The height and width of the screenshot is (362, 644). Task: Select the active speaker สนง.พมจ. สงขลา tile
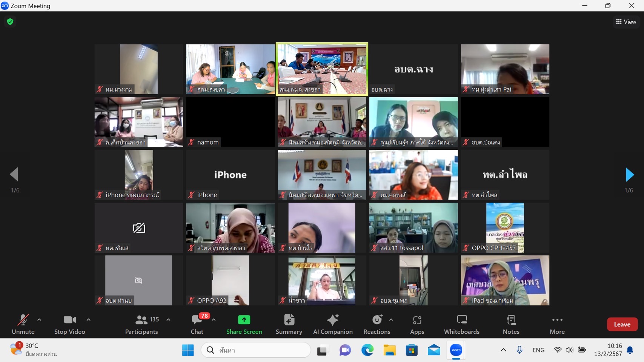[x=322, y=69]
